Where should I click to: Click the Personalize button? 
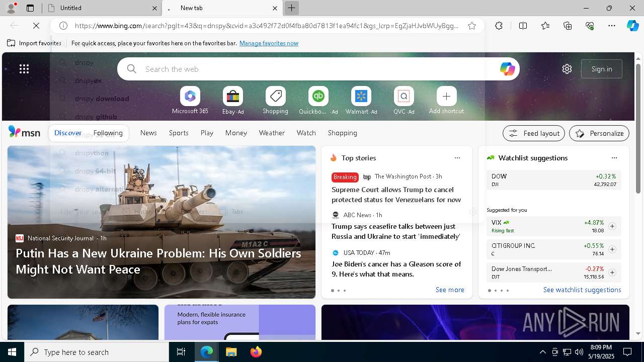[x=599, y=133]
